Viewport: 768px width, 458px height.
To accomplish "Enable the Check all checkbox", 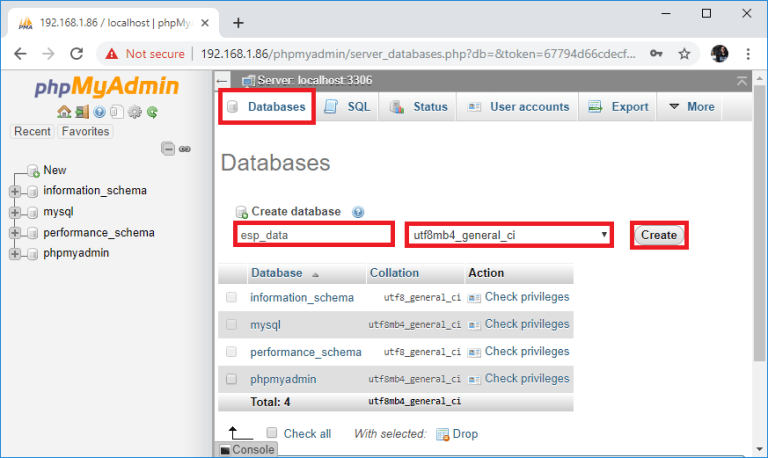I will click(x=273, y=433).
